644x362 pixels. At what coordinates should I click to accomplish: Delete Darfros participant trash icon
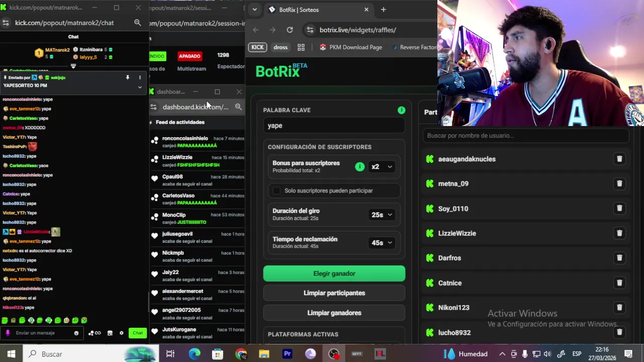[619, 258]
